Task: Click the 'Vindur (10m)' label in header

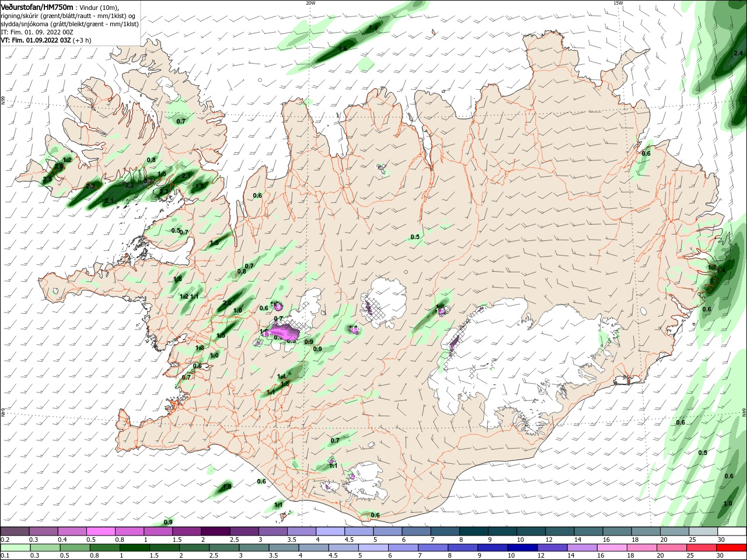Action: click(99, 8)
